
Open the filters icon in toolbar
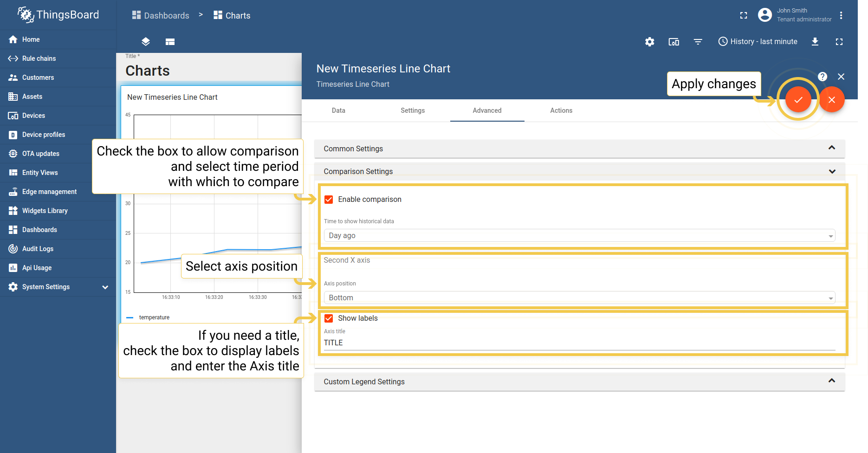pos(698,42)
